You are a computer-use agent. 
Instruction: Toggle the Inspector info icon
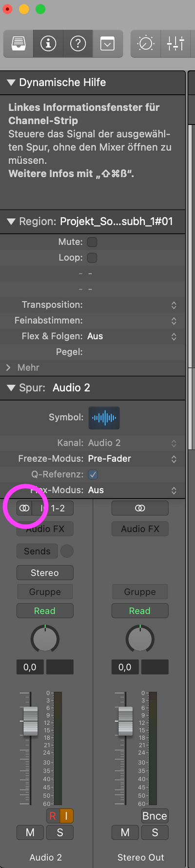pos(48,44)
